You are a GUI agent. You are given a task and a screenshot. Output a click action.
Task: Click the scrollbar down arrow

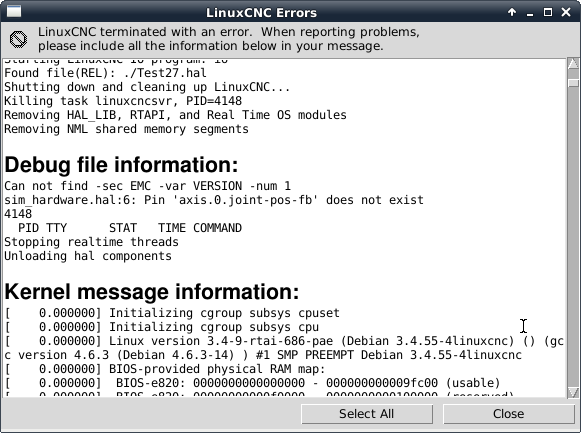click(573, 392)
